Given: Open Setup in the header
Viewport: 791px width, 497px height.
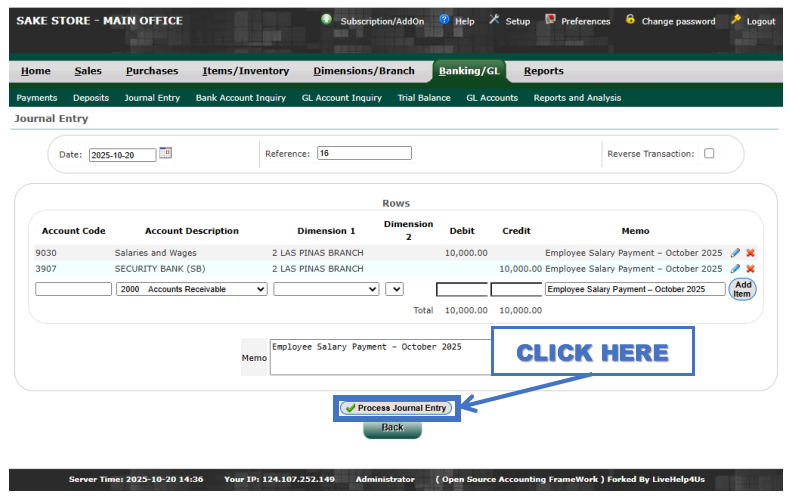Looking at the screenshot, I should click(x=509, y=21).
